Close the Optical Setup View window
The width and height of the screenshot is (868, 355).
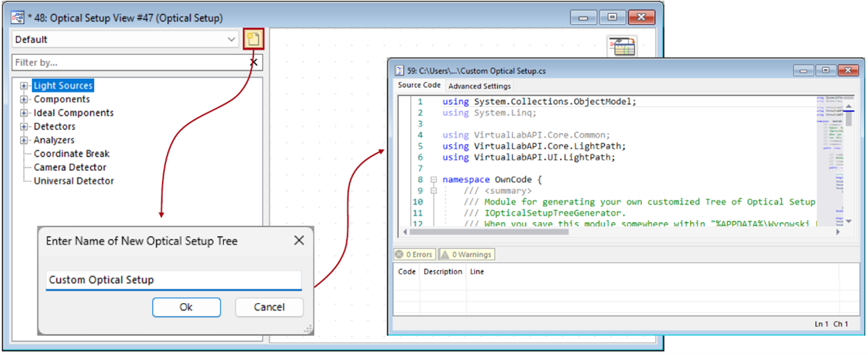click(x=640, y=17)
